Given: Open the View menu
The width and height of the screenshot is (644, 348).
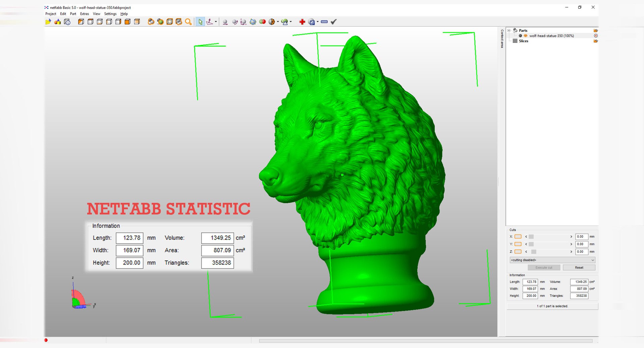Looking at the screenshot, I should [97, 14].
